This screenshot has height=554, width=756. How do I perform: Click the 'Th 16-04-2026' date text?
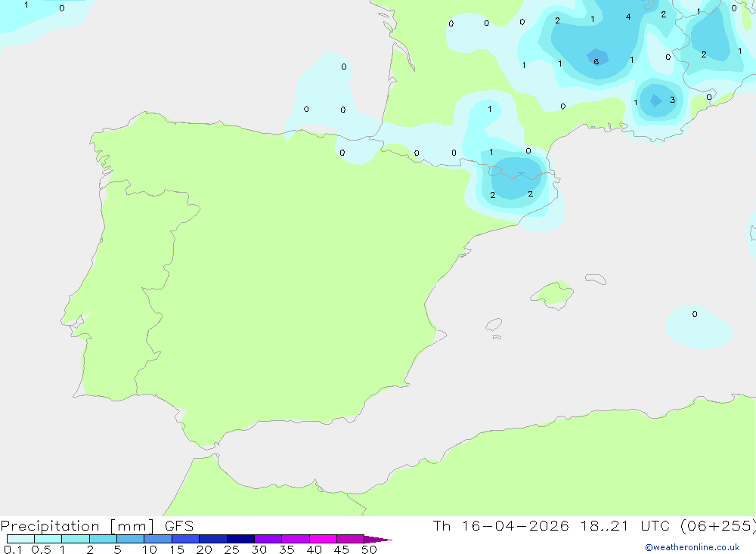click(500, 526)
